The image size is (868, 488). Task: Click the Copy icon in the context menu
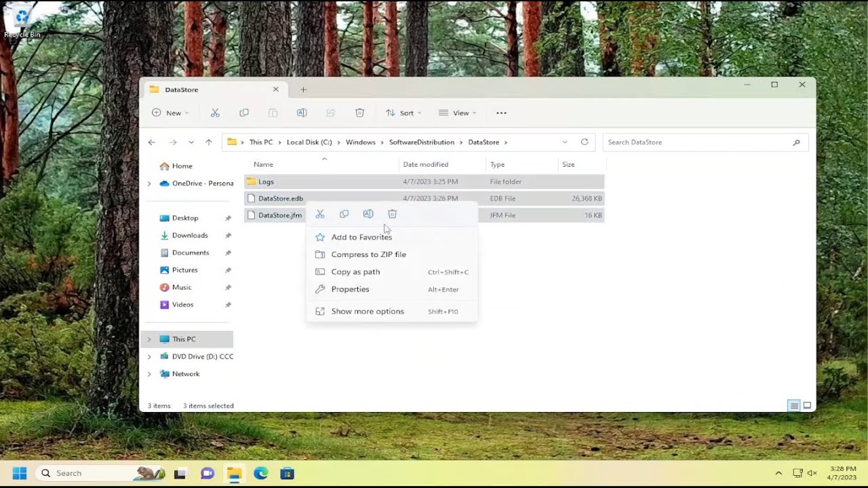344,214
